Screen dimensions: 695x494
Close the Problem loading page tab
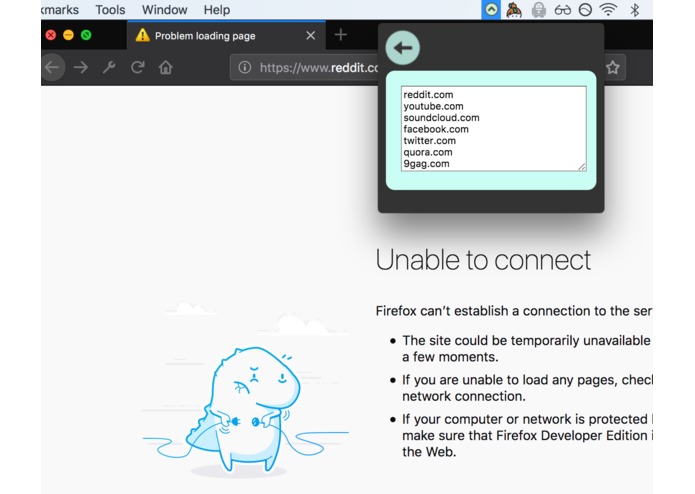click(311, 35)
